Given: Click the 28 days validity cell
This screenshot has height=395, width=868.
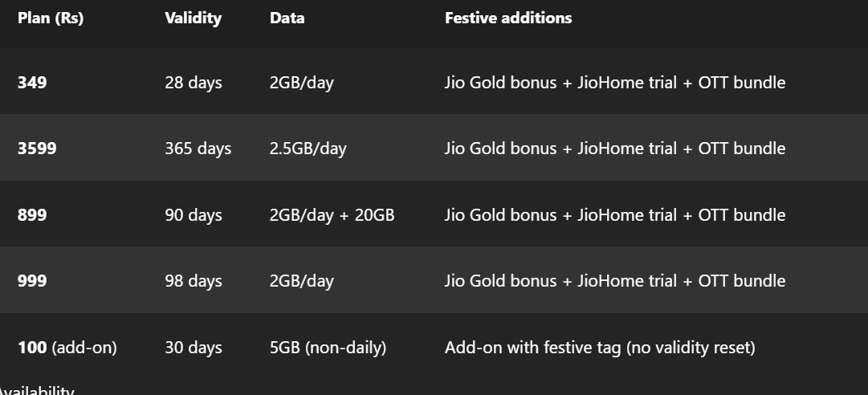Looking at the screenshot, I should (194, 83).
